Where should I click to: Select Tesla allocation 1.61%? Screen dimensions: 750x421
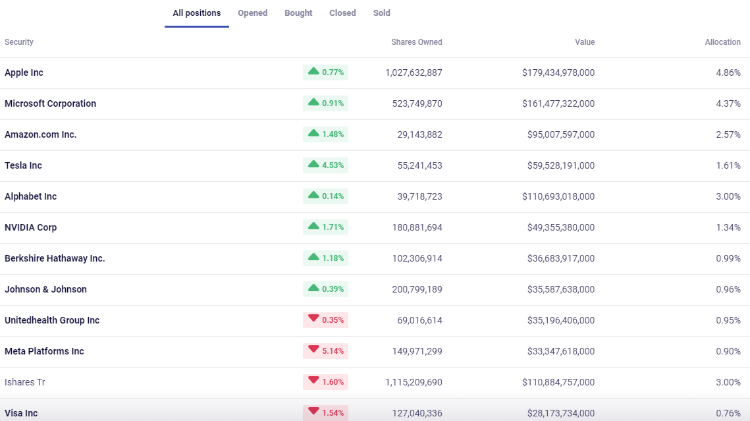tap(728, 166)
